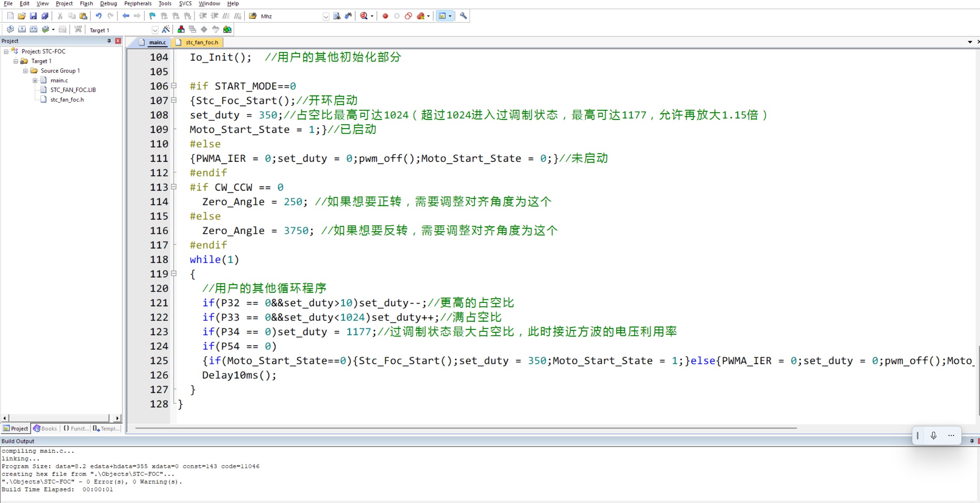This screenshot has height=503, width=980.
Task: Click the Build target icon
Action: pyautogui.click(x=22, y=30)
